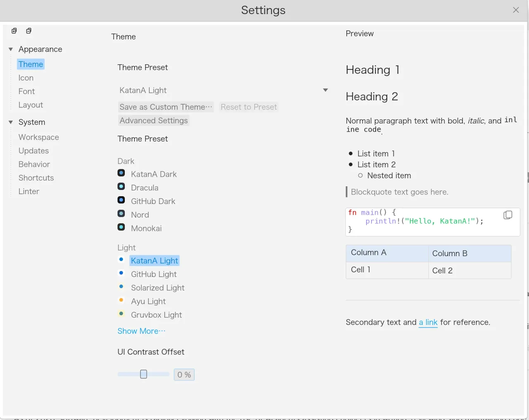
Task: Go to Workspace settings
Action: 38,137
